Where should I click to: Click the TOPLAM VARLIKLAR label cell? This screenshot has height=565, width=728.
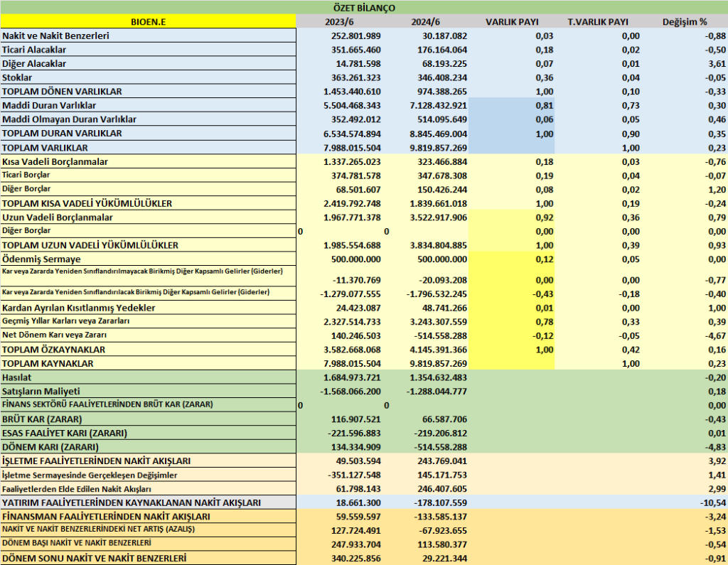pos(148,147)
